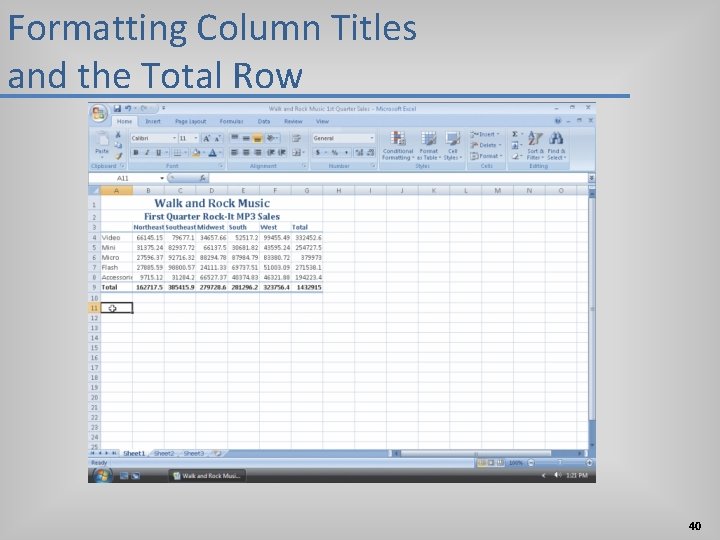The height and width of the screenshot is (540, 720).
Task: Click the Insert Function fx icon
Action: pyautogui.click(x=202, y=178)
